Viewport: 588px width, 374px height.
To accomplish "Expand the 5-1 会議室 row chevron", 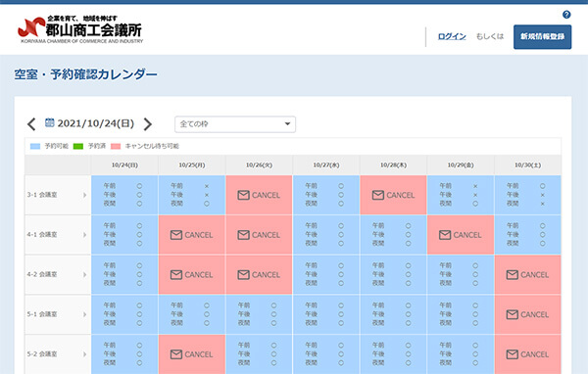I will pyautogui.click(x=84, y=314).
